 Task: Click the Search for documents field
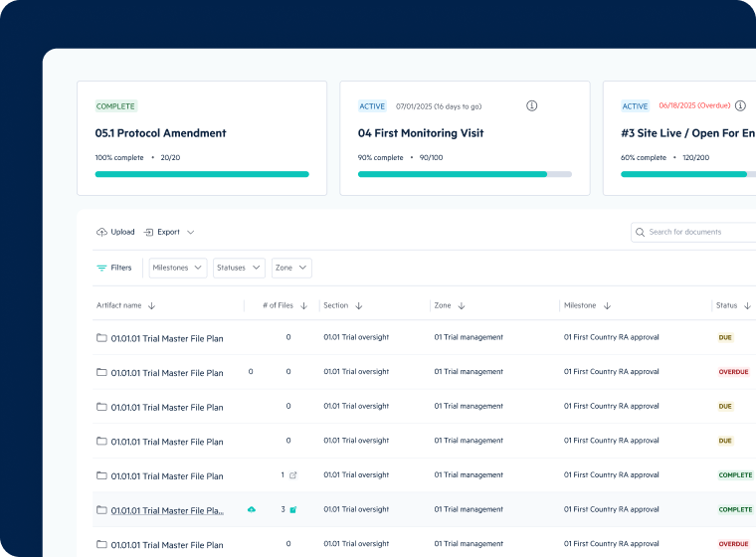tap(696, 232)
